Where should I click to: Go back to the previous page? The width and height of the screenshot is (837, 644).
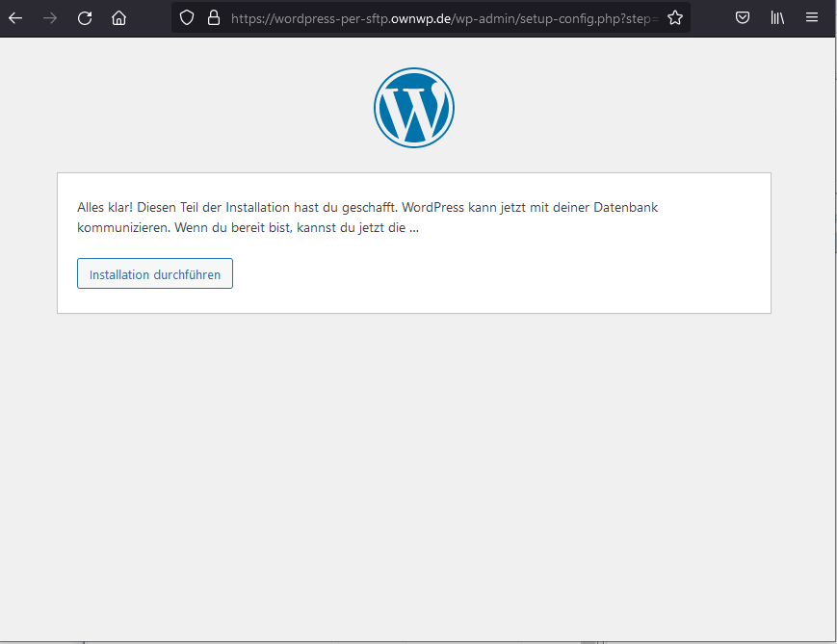[x=15, y=18]
